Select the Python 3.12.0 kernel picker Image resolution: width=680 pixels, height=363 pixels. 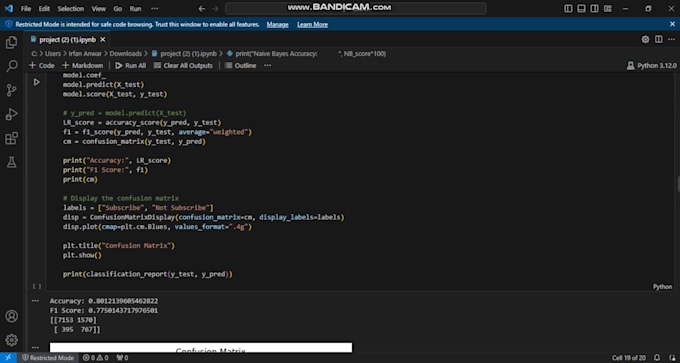(651, 66)
